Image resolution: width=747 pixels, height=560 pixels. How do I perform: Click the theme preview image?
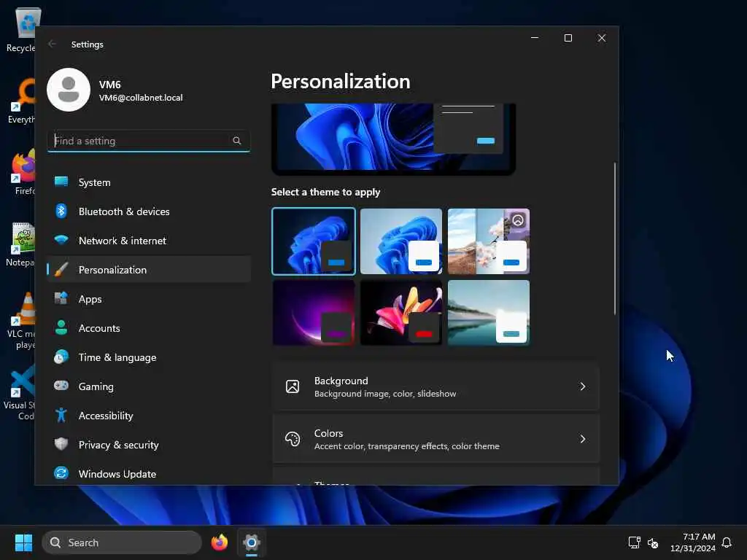coord(393,139)
